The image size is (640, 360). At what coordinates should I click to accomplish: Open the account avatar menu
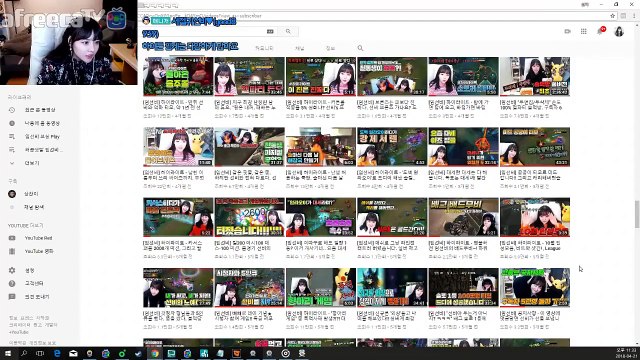pyautogui.click(x=619, y=31)
